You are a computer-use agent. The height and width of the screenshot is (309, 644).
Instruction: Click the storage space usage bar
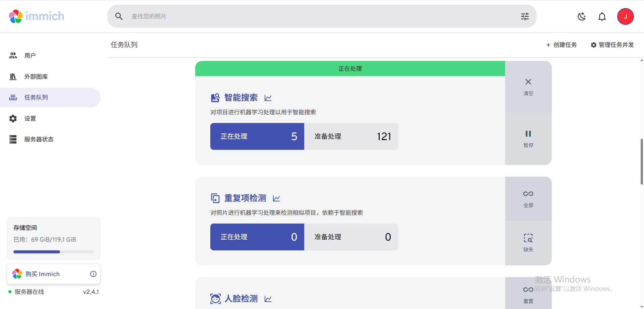pos(53,252)
